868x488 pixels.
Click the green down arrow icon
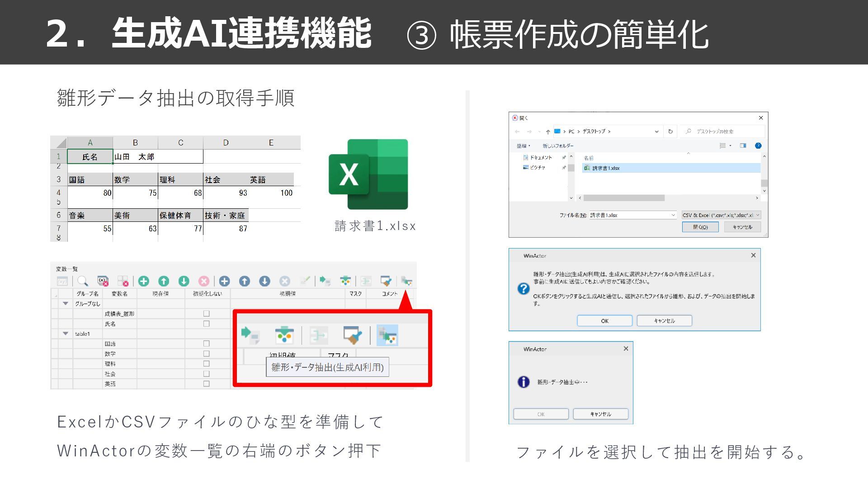tap(184, 281)
